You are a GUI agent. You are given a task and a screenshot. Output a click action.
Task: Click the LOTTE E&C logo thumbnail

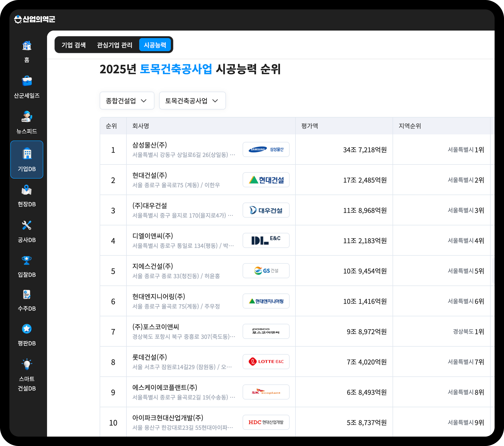[266, 362]
